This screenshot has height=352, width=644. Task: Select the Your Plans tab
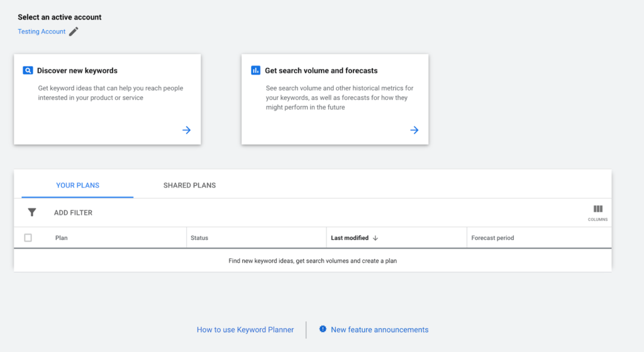coord(77,186)
